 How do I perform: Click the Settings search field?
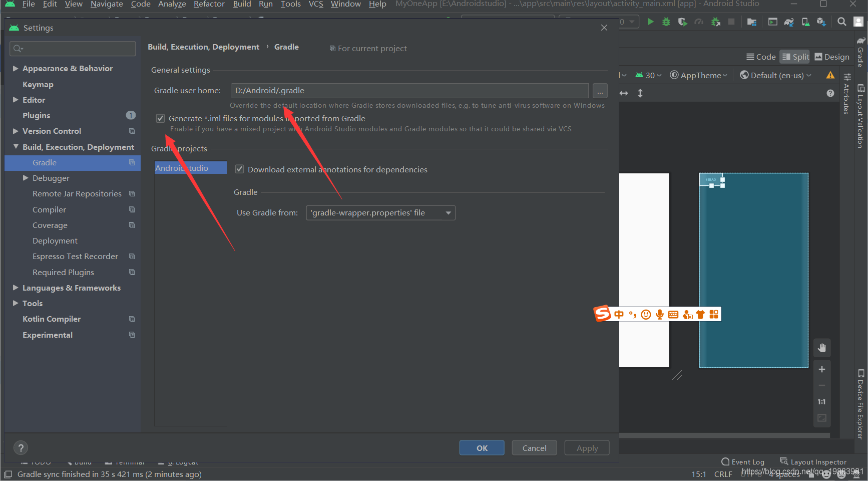tap(73, 49)
